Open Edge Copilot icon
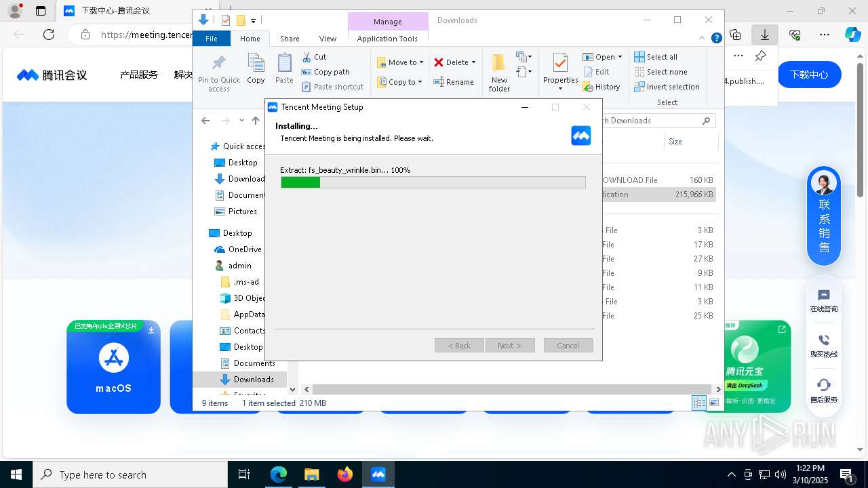The height and width of the screenshot is (488, 868). point(852,35)
